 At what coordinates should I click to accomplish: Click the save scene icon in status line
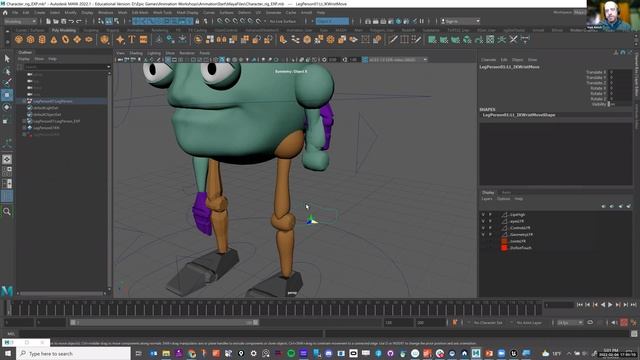click(x=63, y=21)
